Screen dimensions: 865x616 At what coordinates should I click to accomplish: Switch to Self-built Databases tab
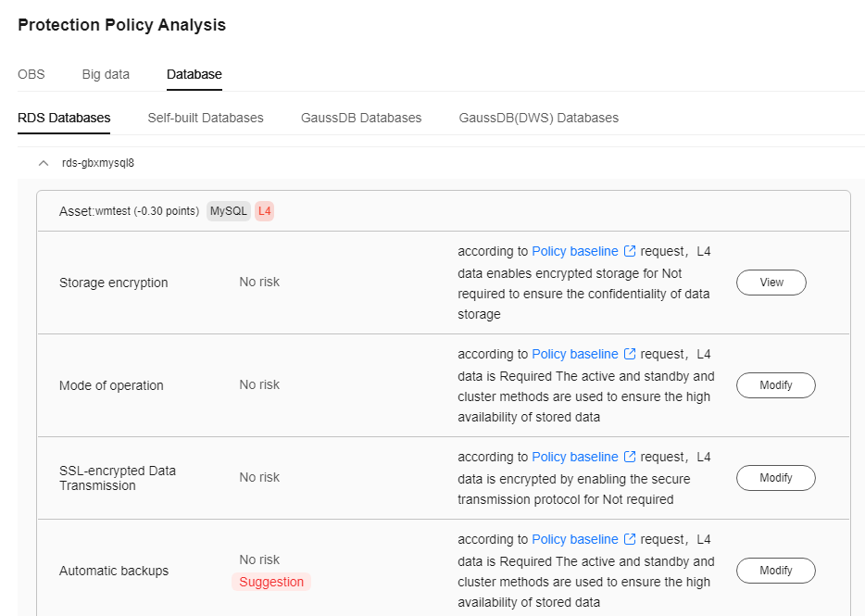click(x=206, y=118)
